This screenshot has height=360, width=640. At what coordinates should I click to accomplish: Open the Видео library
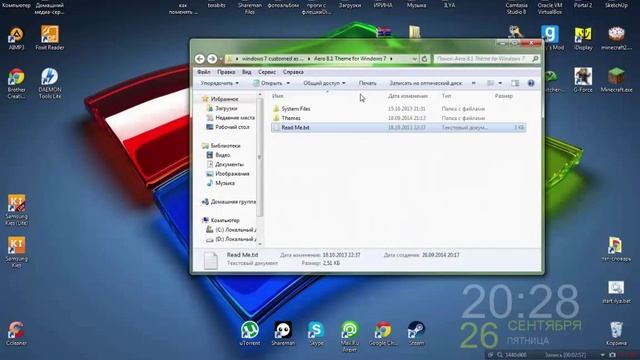click(222, 155)
